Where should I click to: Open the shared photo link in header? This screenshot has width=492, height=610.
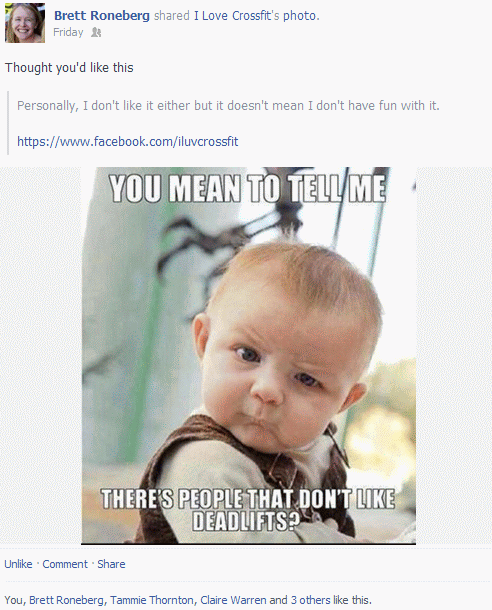click(x=300, y=16)
